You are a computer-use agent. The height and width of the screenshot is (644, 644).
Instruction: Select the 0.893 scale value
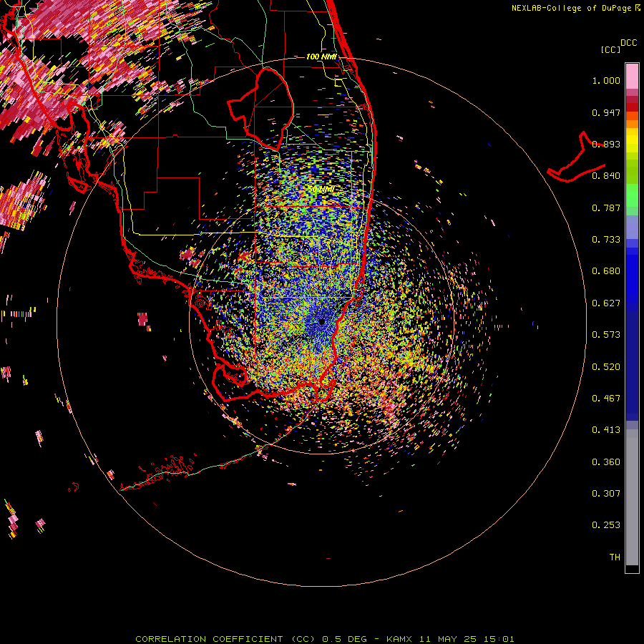click(x=606, y=144)
